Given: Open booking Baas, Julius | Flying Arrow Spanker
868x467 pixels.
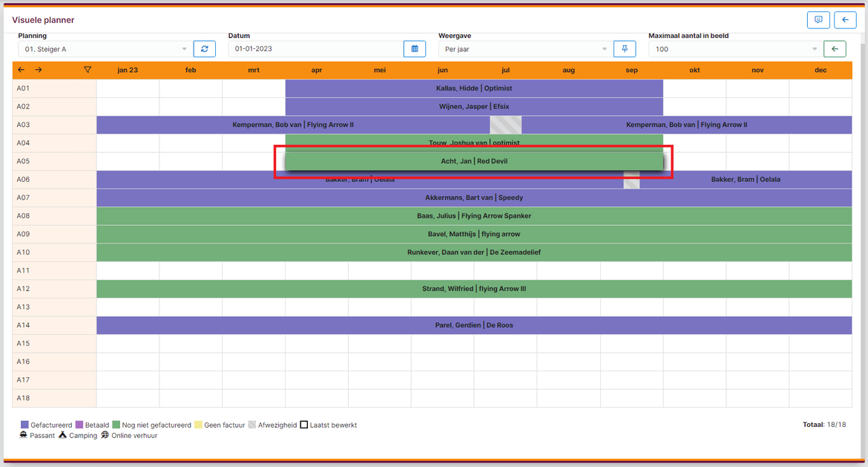Looking at the screenshot, I should [x=474, y=216].
